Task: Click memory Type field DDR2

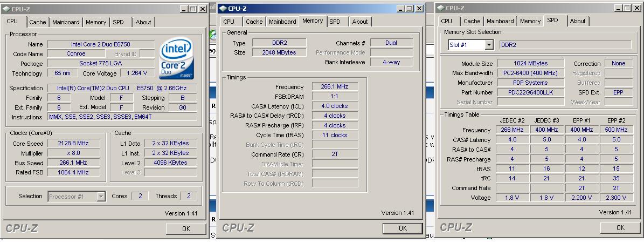Action: coord(279,43)
